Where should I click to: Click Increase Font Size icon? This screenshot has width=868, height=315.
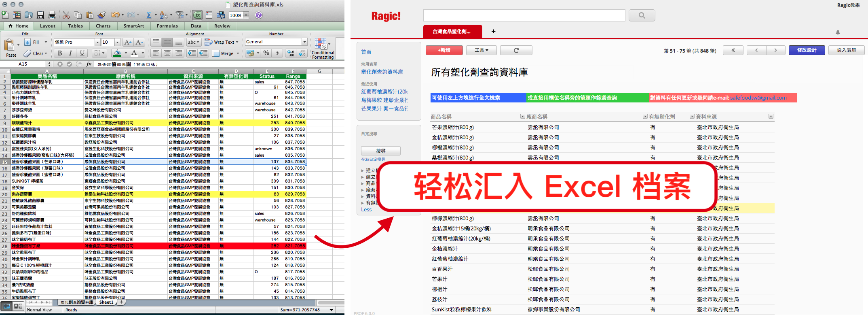pos(128,42)
